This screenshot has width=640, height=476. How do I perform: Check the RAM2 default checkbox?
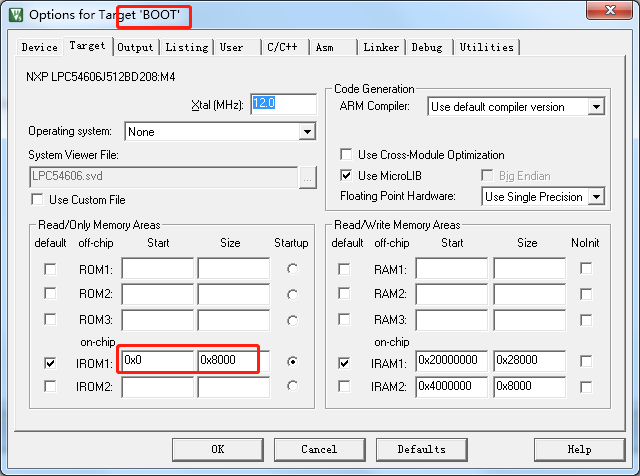pos(344,294)
